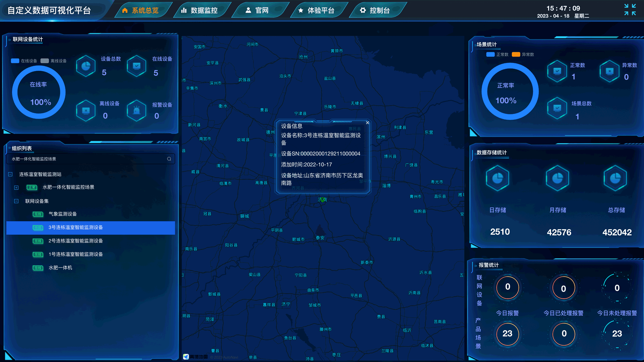
Task: Click the organization search input field
Action: pos(87,159)
